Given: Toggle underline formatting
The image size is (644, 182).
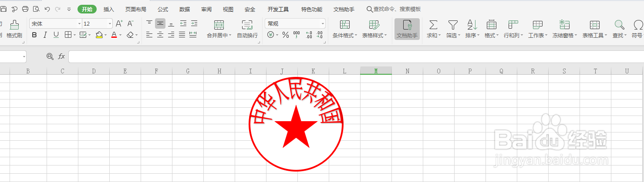Looking at the screenshot, I should point(56,35).
